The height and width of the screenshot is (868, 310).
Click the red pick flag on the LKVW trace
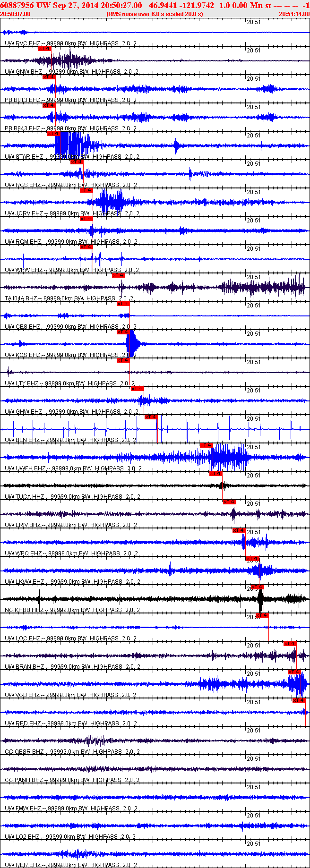click(x=253, y=558)
